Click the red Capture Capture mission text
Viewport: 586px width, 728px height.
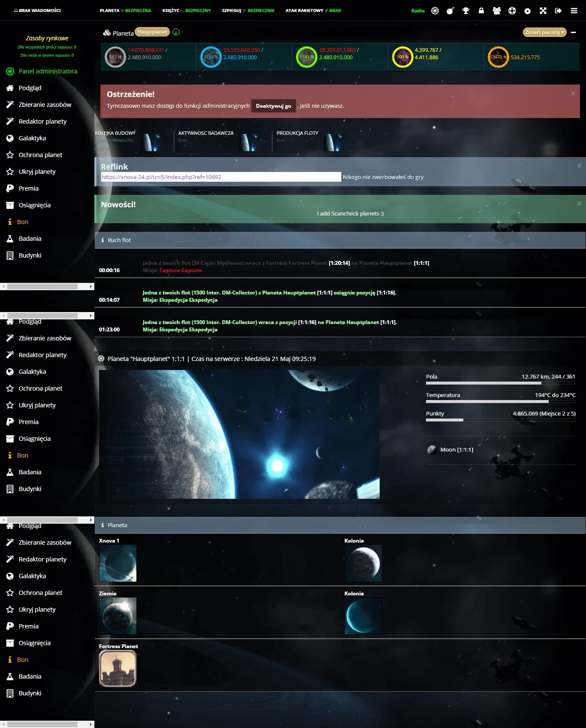click(180, 270)
